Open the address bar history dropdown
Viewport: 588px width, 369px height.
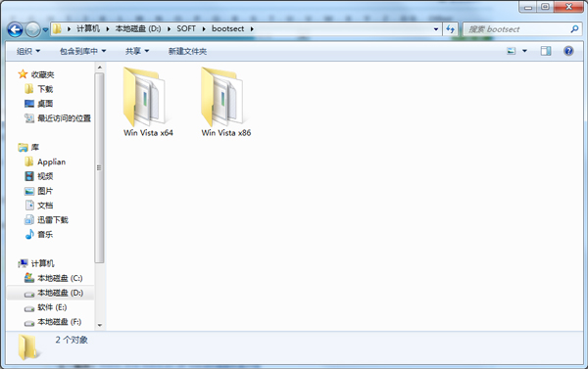point(436,28)
